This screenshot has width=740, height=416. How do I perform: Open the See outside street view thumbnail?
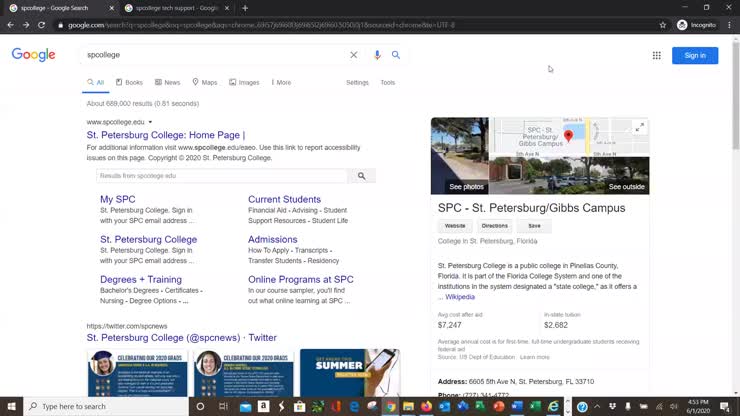pyautogui.click(x=569, y=176)
